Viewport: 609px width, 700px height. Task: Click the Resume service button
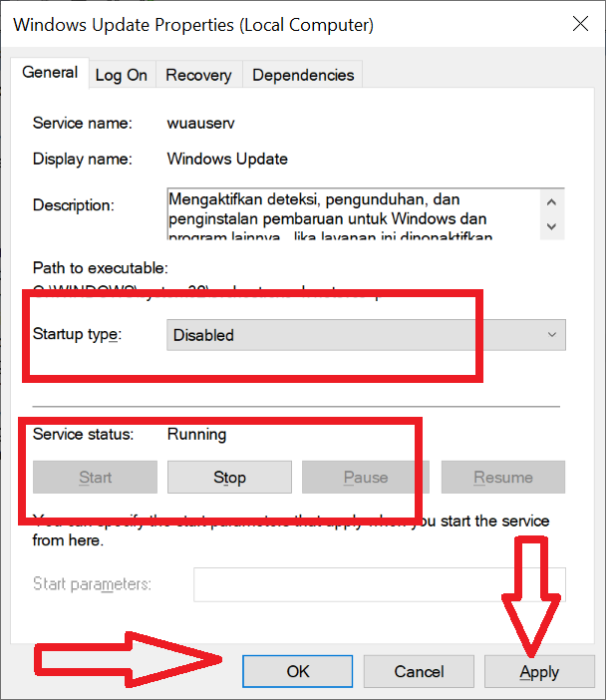pyautogui.click(x=503, y=478)
